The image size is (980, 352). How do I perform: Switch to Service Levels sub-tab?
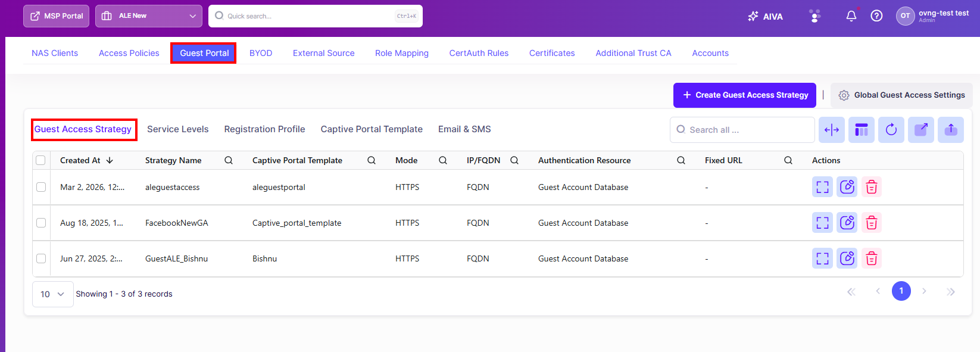pyautogui.click(x=178, y=129)
